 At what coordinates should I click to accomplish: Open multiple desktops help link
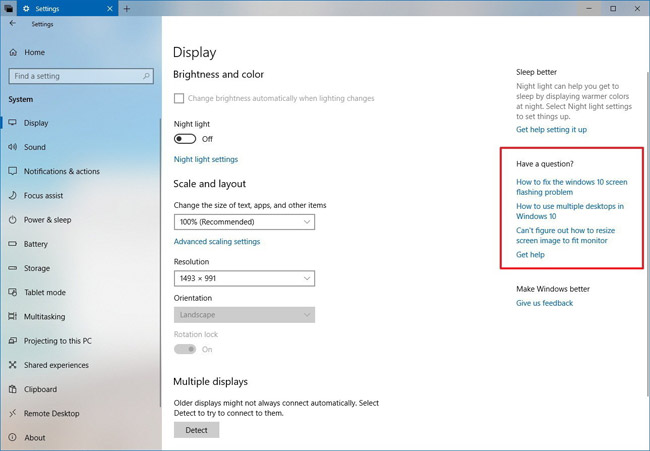coord(570,211)
